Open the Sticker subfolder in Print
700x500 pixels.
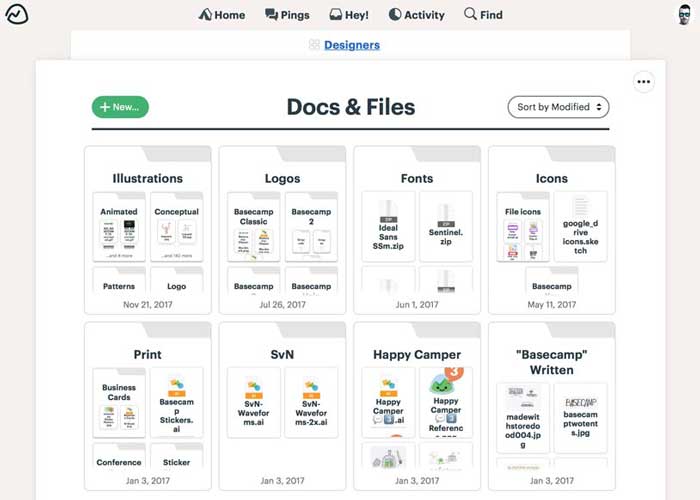tap(177, 457)
